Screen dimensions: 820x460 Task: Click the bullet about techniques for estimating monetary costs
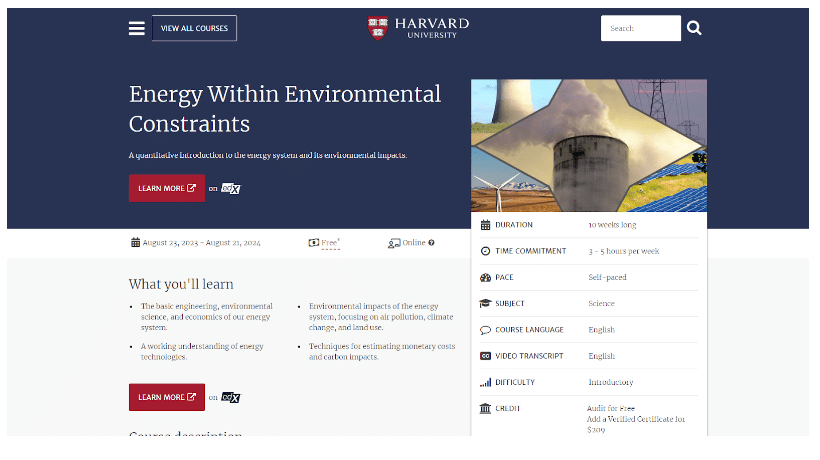coord(382,351)
